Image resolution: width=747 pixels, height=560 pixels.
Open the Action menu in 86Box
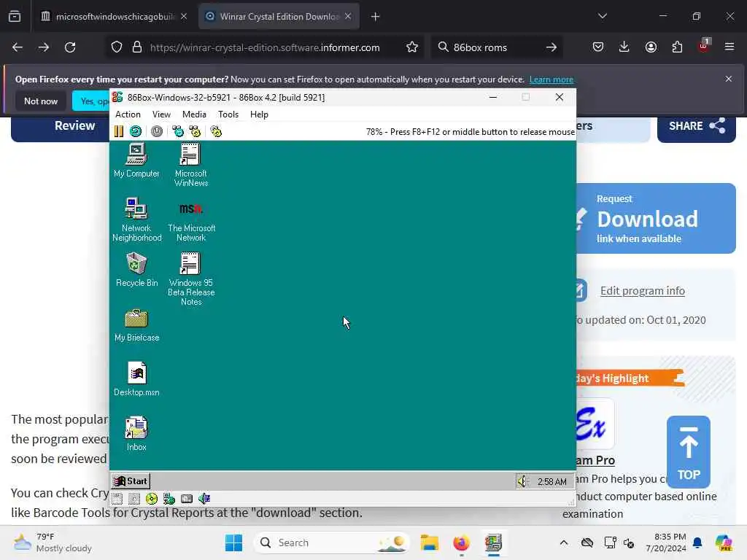pos(128,114)
